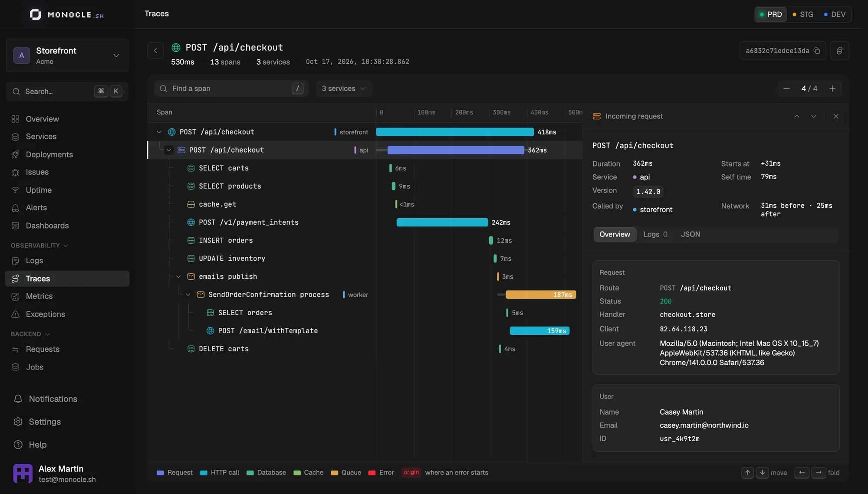Collapse the api POST /api/checkout span
Screen dimensions: 868x494
[169, 150]
